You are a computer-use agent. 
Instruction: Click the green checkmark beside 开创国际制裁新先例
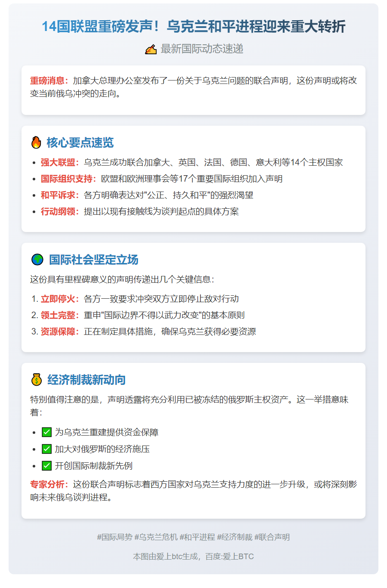46,466
